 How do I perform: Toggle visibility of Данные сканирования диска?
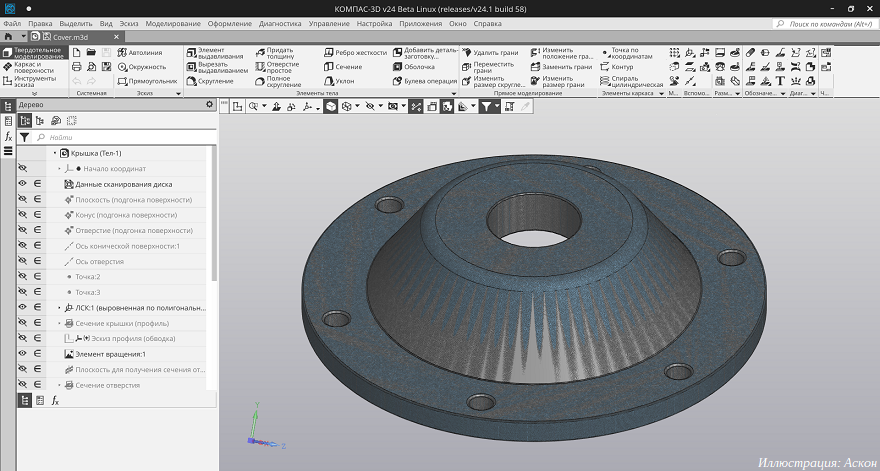[22, 184]
